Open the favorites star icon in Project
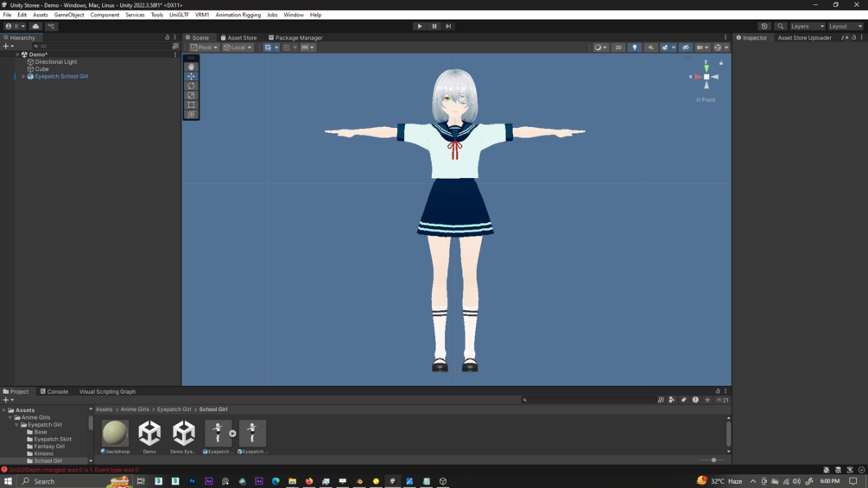Image resolution: width=868 pixels, height=488 pixels. pyautogui.click(x=706, y=400)
